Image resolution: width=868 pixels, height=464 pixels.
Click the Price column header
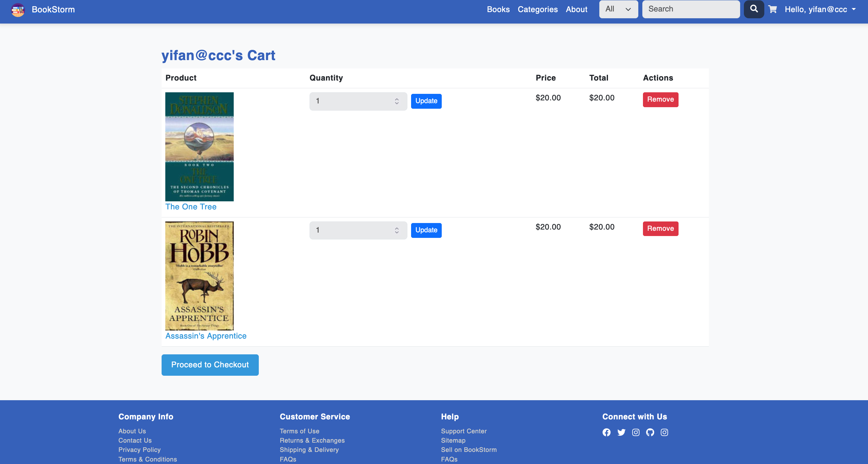click(x=545, y=78)
